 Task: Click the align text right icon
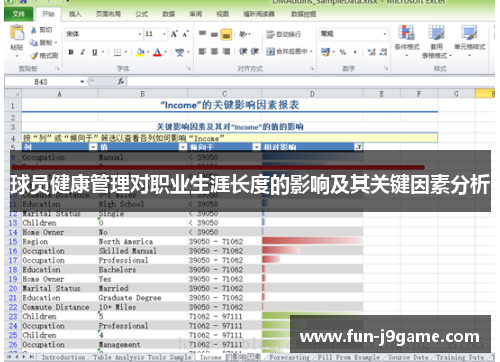pos(226,51)
